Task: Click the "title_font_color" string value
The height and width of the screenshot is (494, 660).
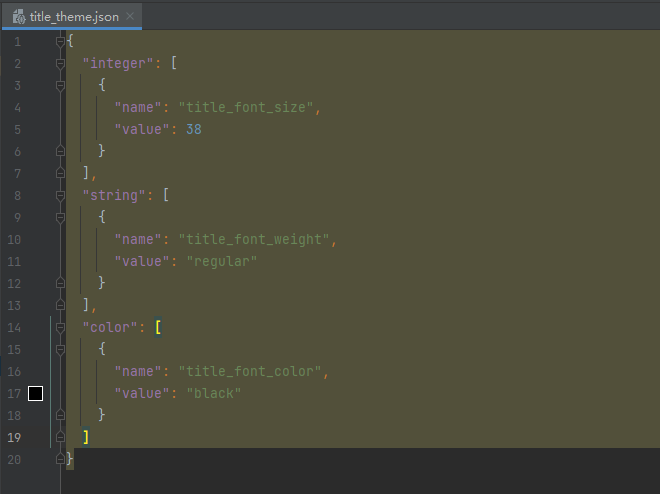Action: tap(250, 372)
